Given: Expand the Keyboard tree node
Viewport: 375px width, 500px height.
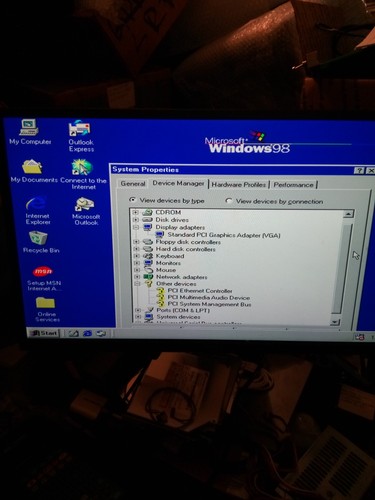Looking at the screenshot, I should pyautogui.click(x=136, y=256).
